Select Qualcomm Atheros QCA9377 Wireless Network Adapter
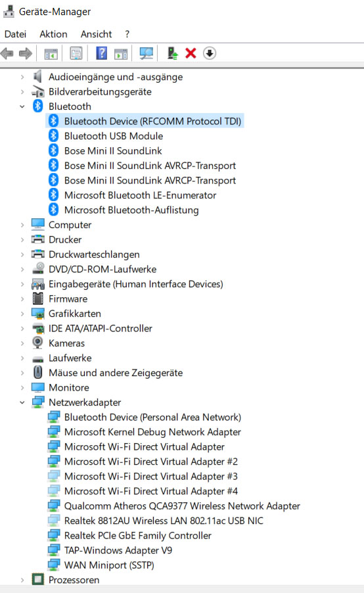The width and height of the screenshot is (364, 593). coord(182,506)
